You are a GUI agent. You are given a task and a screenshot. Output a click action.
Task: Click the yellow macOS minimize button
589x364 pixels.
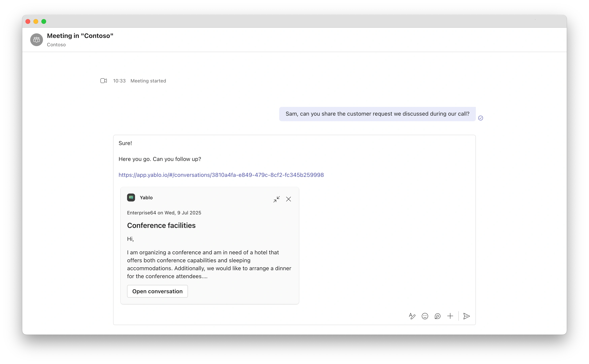(36, 22)
